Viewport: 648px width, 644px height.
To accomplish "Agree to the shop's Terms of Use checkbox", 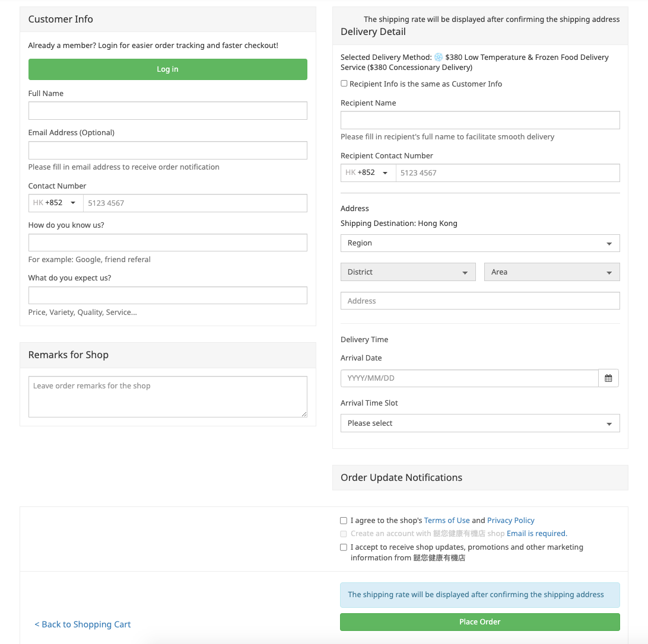I will tap(344, 521).
